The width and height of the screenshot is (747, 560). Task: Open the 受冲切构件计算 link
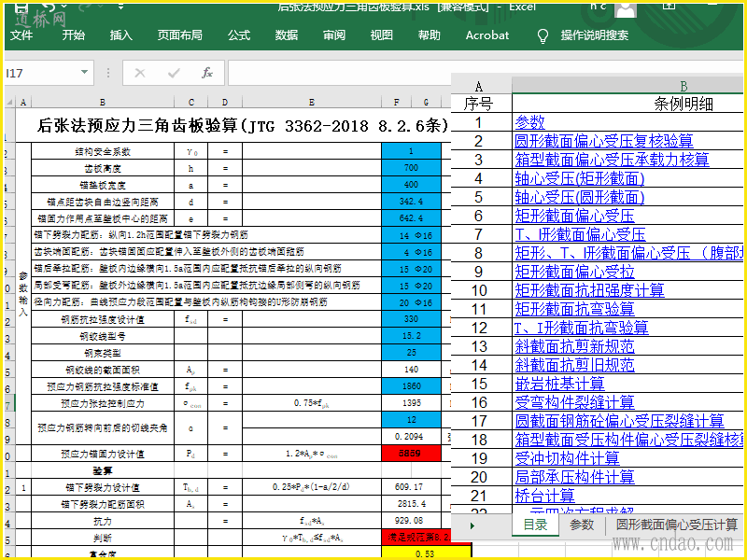(567, 458)
